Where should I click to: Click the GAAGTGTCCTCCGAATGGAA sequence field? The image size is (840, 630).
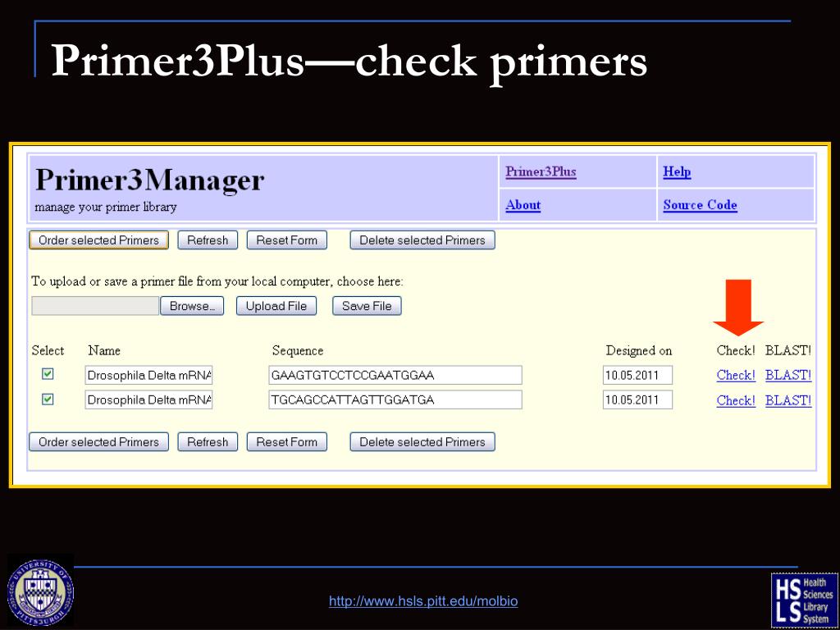(x=395, y=375)
